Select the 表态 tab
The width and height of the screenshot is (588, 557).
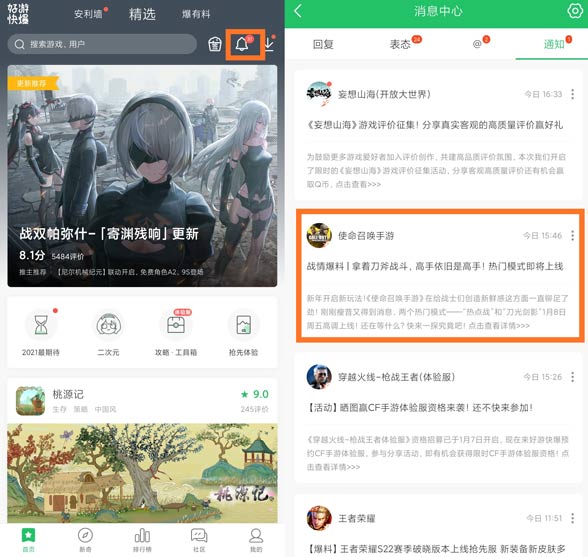400,44
